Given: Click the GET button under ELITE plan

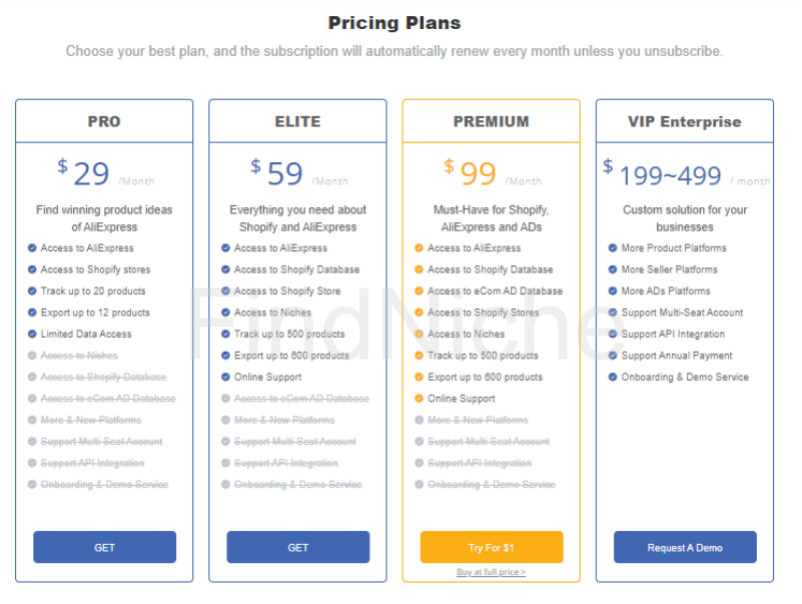Looking at the screenshot, I should tap(298, 547).
